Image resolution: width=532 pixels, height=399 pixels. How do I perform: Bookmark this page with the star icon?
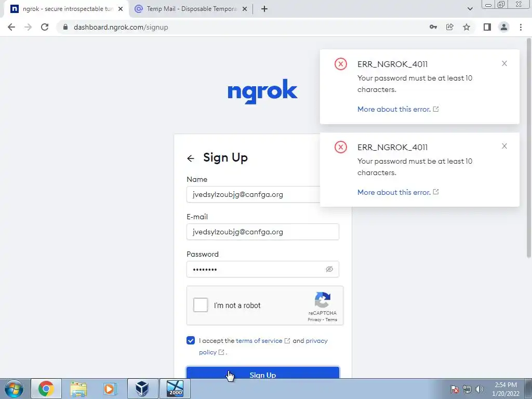coord(467,27)
